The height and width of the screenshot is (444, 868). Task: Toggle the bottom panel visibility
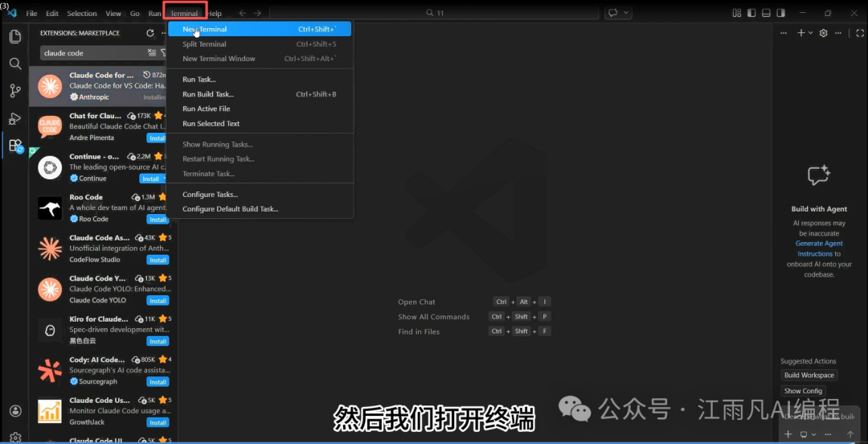[766, 13]
